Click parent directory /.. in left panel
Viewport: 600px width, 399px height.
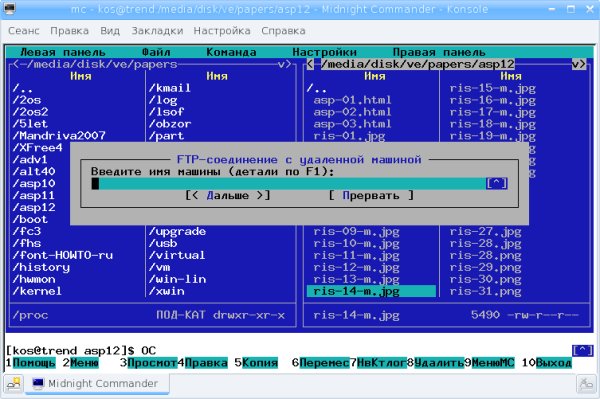23,88
